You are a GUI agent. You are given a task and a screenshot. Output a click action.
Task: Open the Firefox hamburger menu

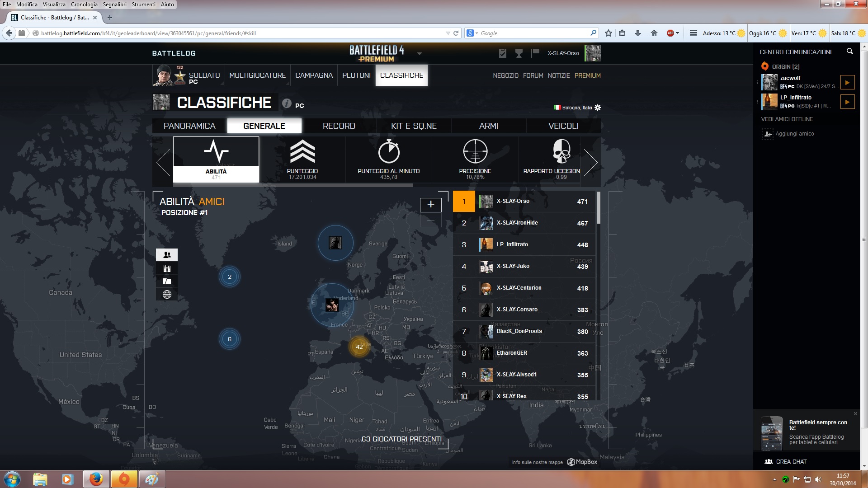pos(693,33)
